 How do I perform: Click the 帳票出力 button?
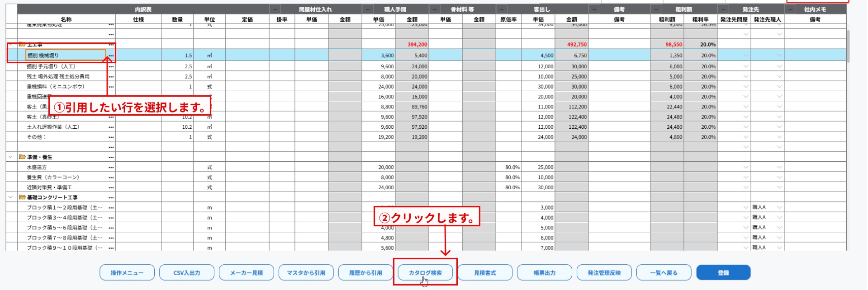click(x=545, y=273)
